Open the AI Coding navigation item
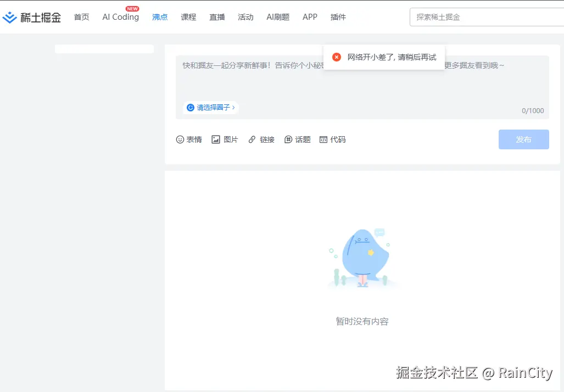 pos(120,17)
